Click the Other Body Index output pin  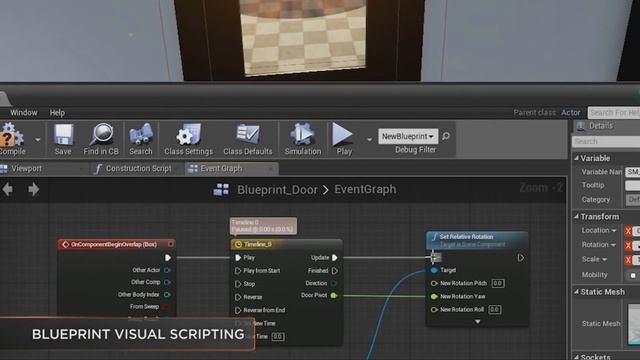[x=167, y=294]
